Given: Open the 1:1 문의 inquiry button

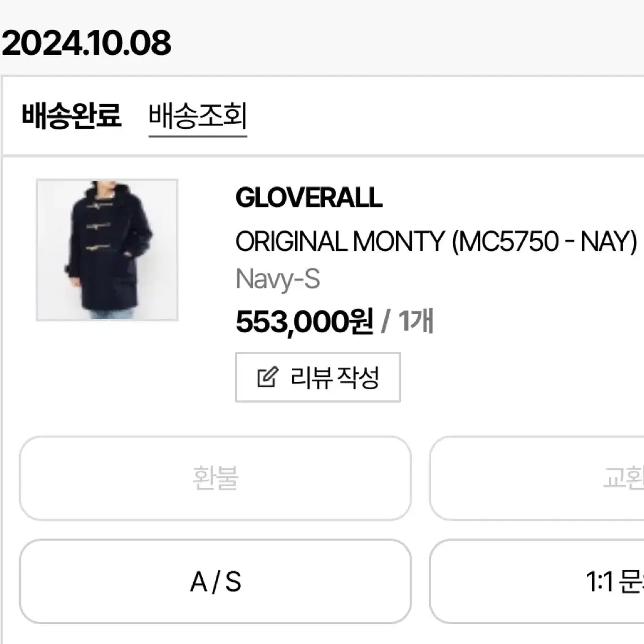Looking at the screenshot, I should [x=537, y=581].
